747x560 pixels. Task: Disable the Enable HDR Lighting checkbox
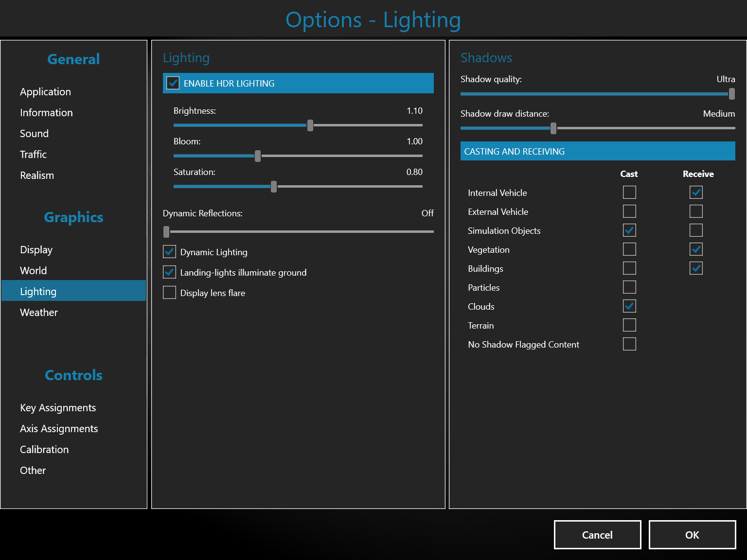173,83
